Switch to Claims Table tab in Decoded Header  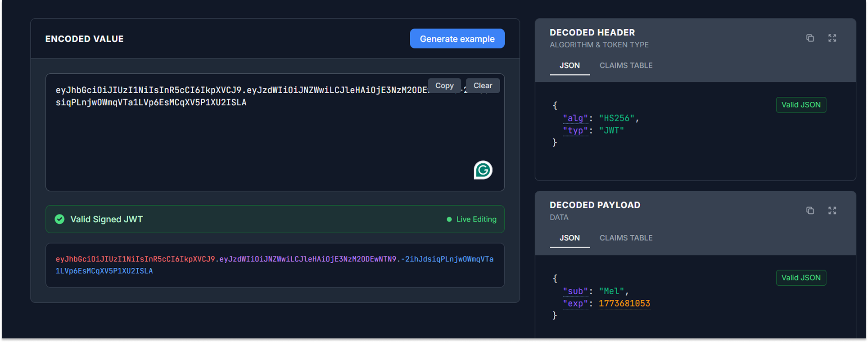[x=626, y=66]
